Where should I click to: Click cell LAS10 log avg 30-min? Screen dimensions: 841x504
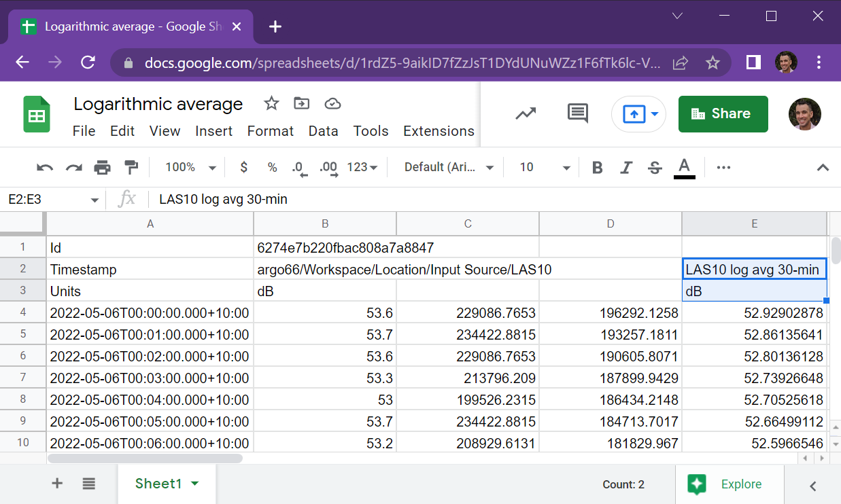coord(754,269)
